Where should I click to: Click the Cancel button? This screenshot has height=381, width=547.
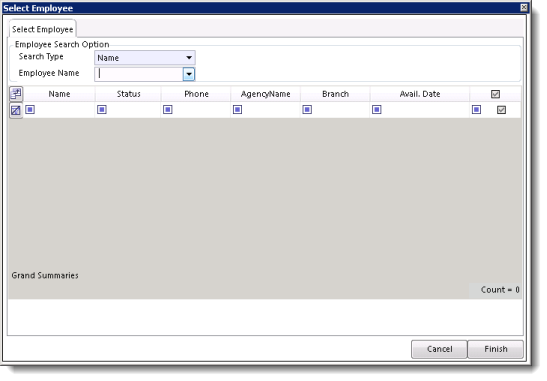pyautogui.click(x=439, y=349)
